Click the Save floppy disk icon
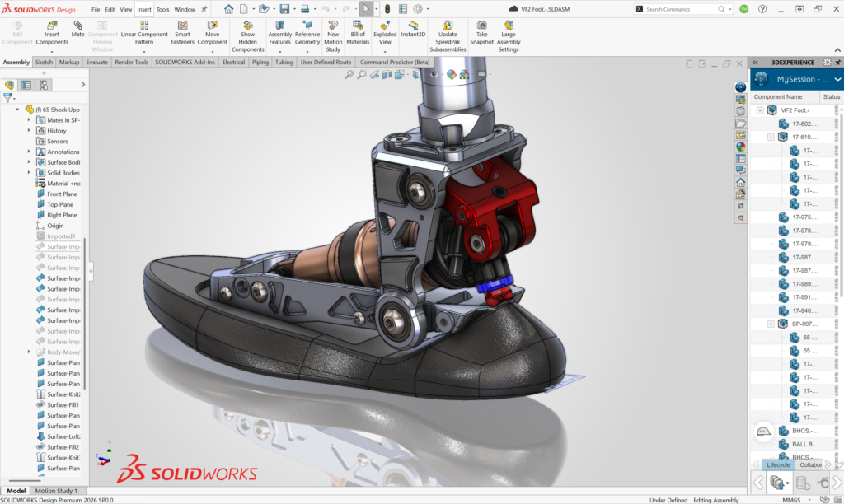This screenshot has height=504, width=844. coord(284,9)
